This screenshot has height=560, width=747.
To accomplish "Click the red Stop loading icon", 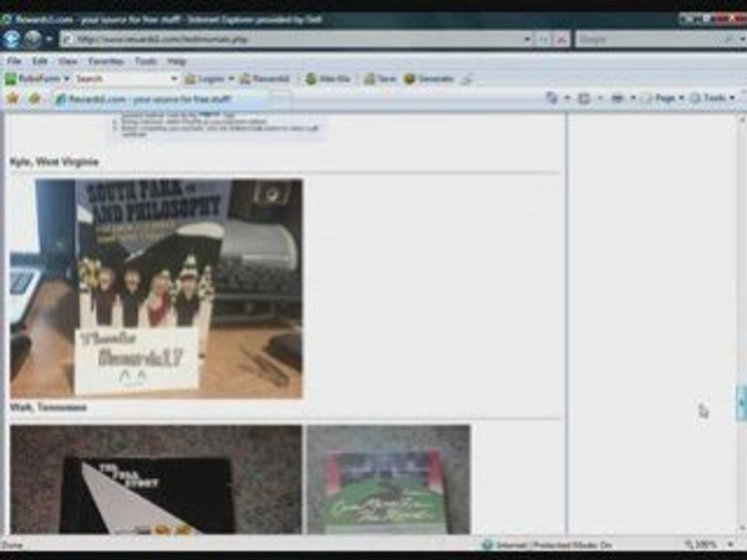I will 561,40.
